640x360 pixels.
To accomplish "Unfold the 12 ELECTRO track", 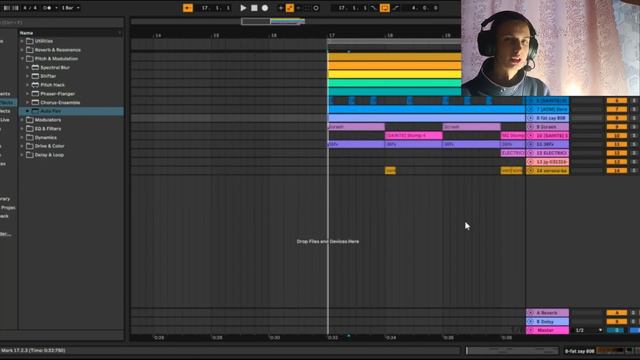I will 531,153.
